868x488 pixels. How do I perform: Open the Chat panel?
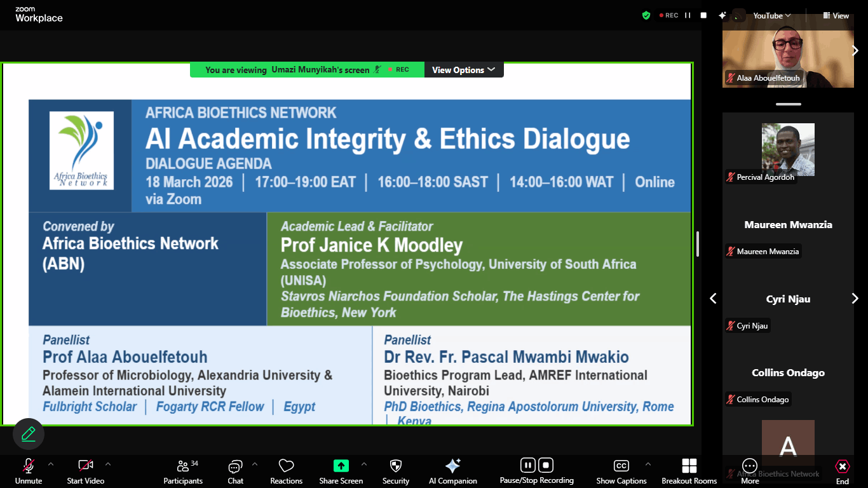tap(236, 472)
